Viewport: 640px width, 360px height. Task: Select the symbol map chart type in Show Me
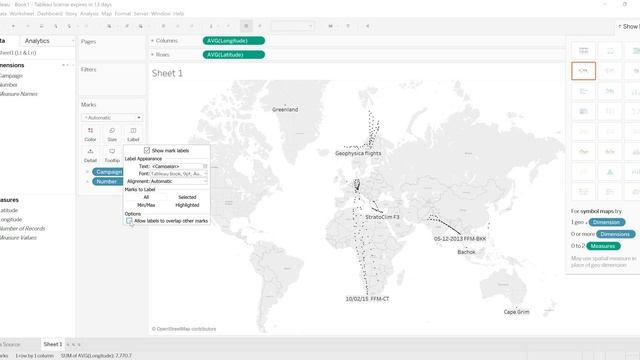[583, 71]
